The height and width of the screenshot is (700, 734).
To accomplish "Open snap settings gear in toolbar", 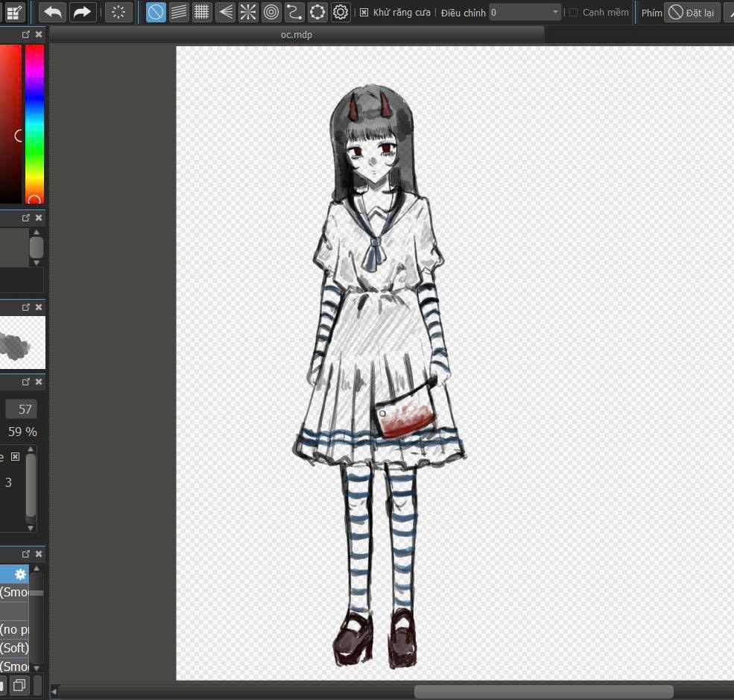I will pos(341,12).
